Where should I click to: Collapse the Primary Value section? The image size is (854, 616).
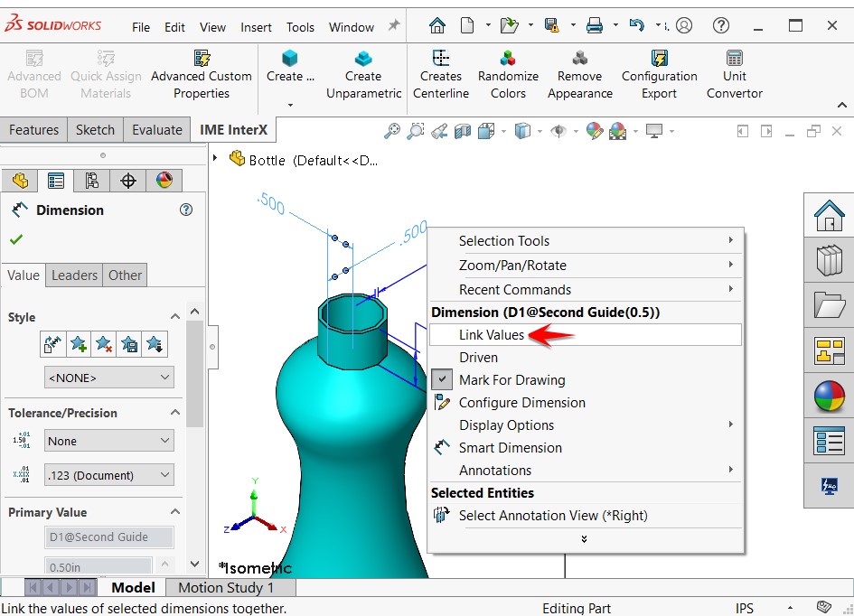pos(174,511)
